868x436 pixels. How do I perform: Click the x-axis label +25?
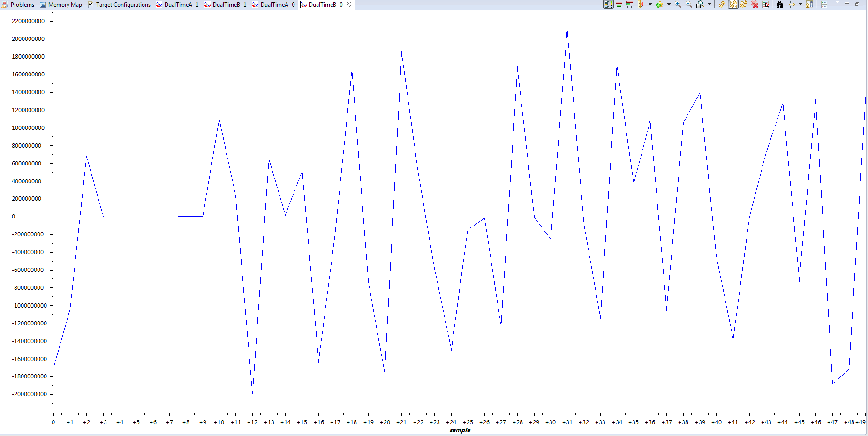coord(468,422)
